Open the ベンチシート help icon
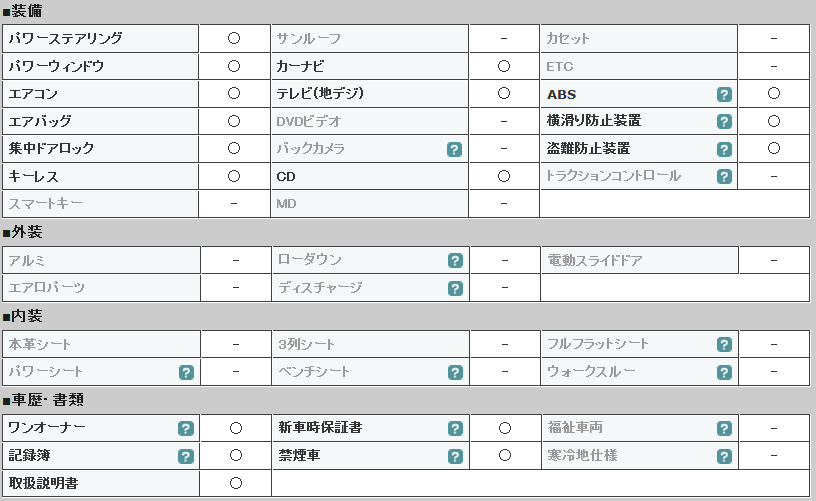816x501 pixels. (455, 372)
